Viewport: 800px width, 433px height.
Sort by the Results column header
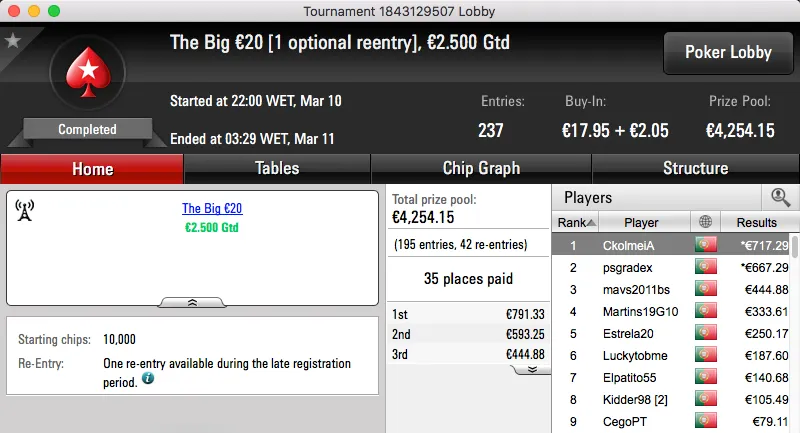(756, 223)
